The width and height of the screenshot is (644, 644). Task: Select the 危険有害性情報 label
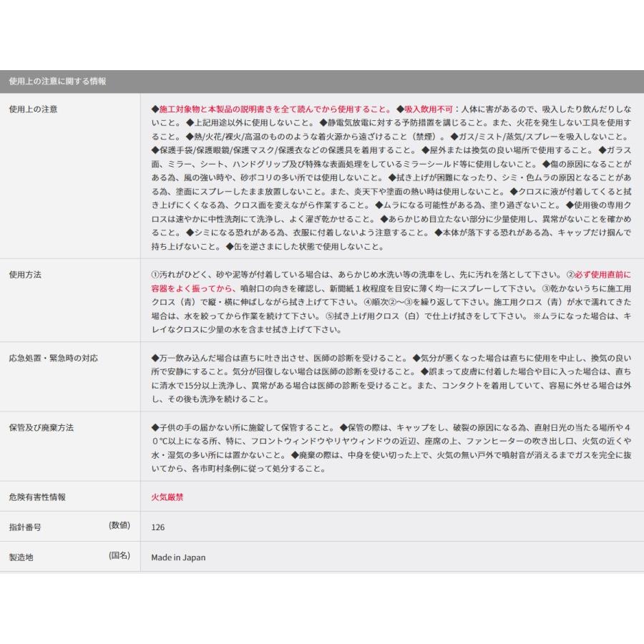click(x=37, y=497)
